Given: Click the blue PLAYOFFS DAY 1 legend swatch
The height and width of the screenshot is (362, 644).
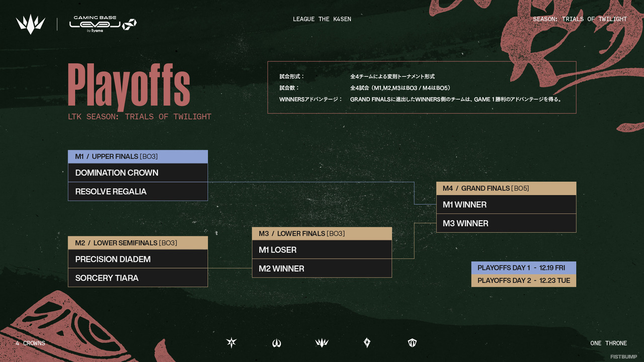Looking at the screenshot, I should tap(523, 268).
